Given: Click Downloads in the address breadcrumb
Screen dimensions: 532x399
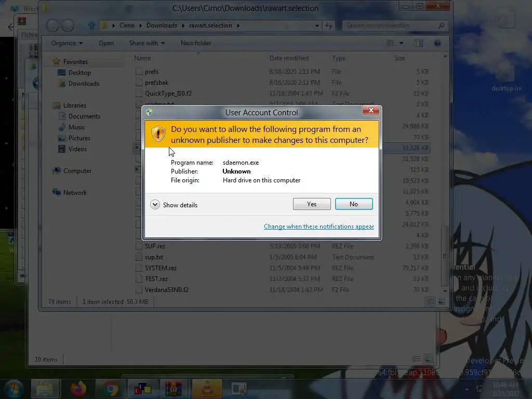Looking at the screenshot, I should 162,25.
